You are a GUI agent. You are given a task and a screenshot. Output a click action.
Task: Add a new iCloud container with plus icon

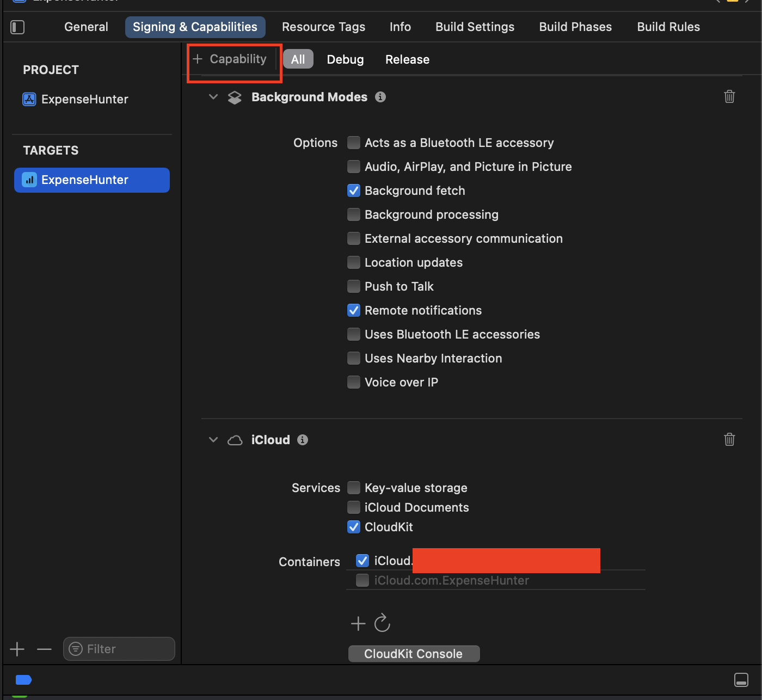click(x=358, y=623)
